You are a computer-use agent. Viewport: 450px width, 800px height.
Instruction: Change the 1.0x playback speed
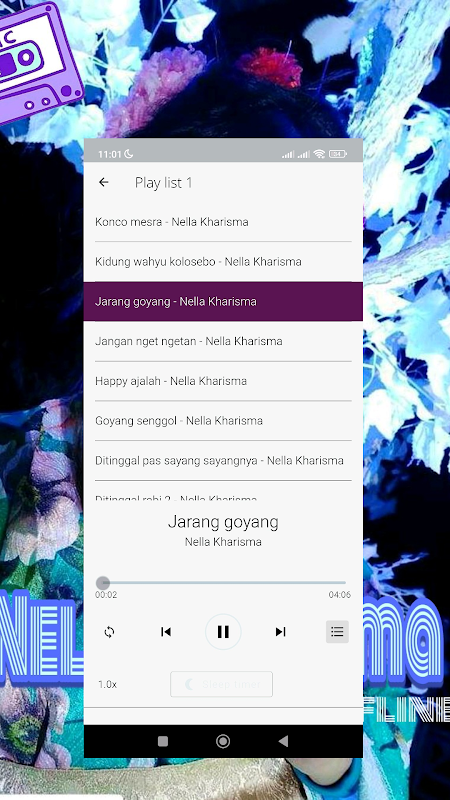[x=108, y=685]
